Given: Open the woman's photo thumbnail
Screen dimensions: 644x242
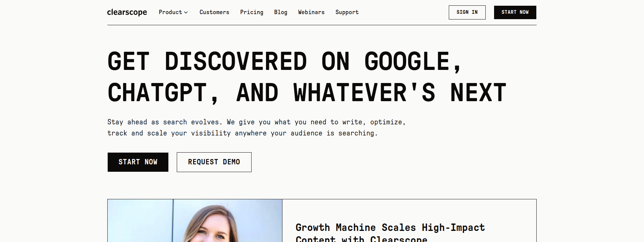Looking at the screenshot, I should pos(195,220).
